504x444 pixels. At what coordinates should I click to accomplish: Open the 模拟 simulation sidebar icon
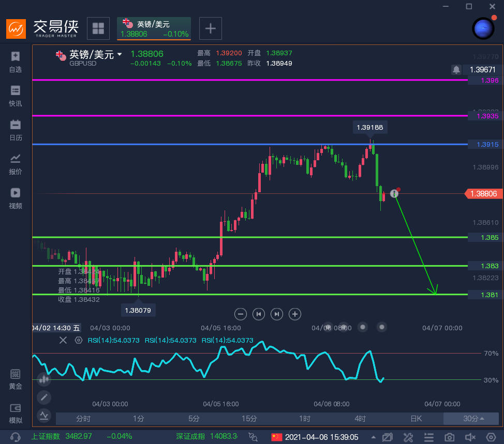coord(15,414)
